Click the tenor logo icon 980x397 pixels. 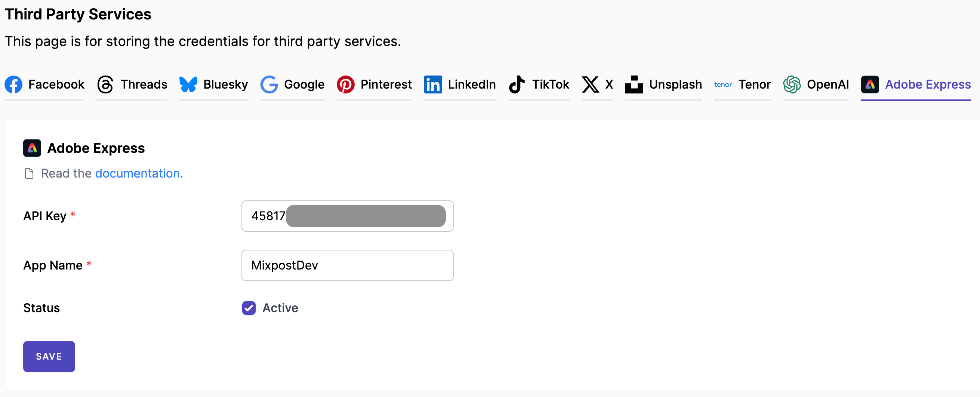click(x=723, y=84)
